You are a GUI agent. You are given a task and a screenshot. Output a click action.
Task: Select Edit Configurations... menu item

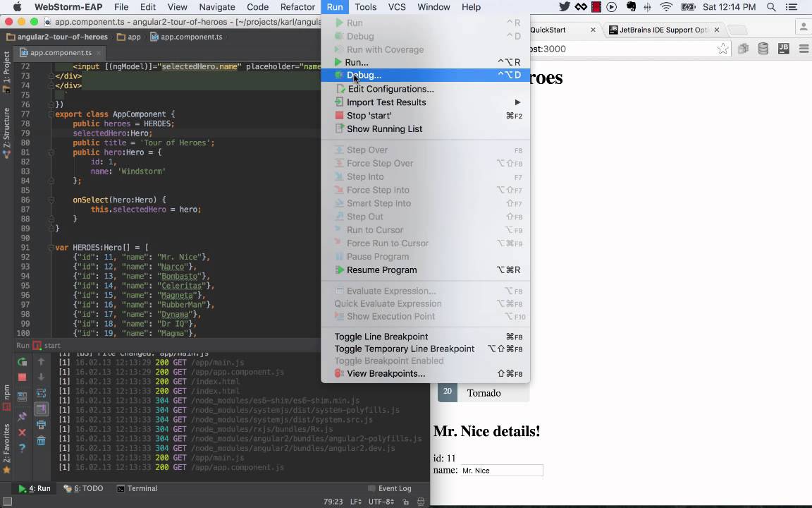click(x=426, y=89)
